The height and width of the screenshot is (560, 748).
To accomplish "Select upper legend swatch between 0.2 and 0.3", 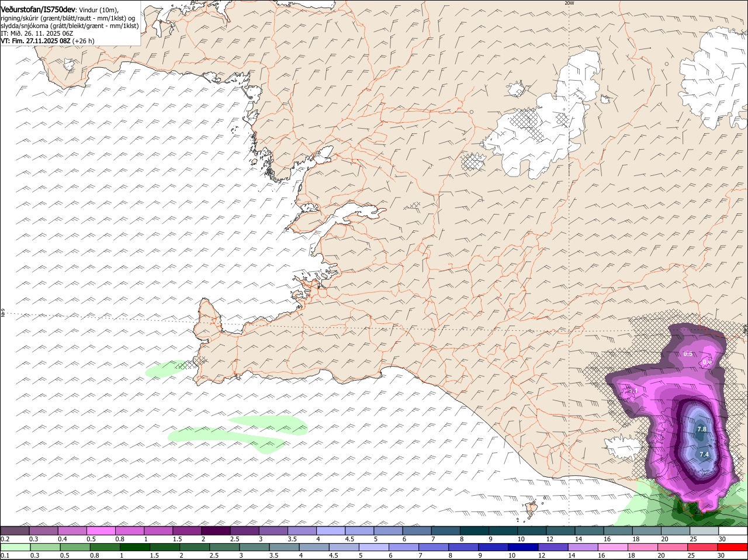I will click(15, 531).
